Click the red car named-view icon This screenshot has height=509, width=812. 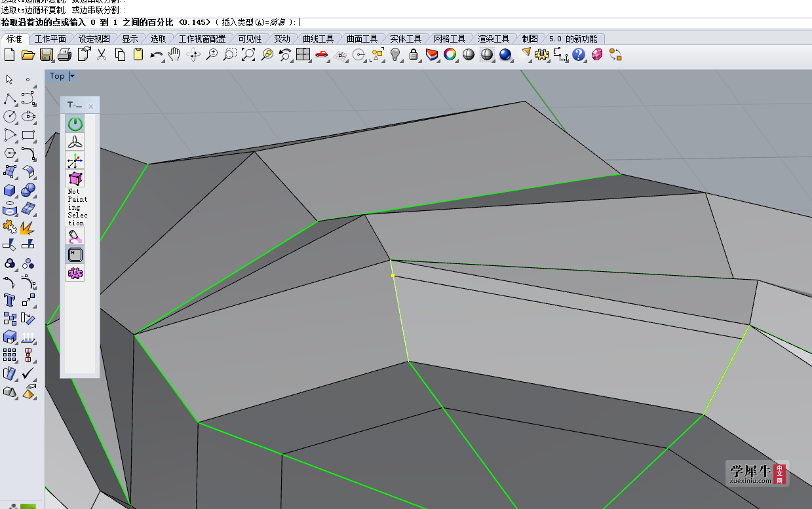pos(322,55)
